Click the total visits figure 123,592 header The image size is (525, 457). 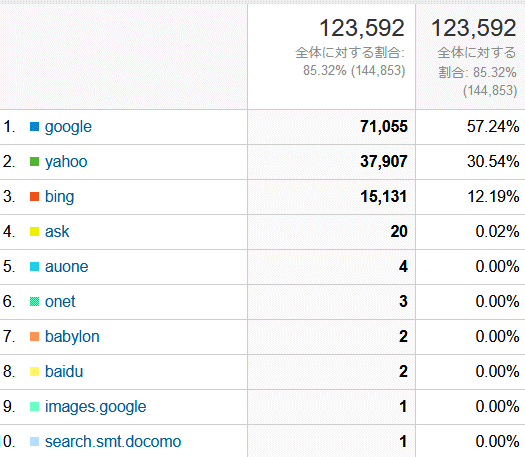(362, 28)
